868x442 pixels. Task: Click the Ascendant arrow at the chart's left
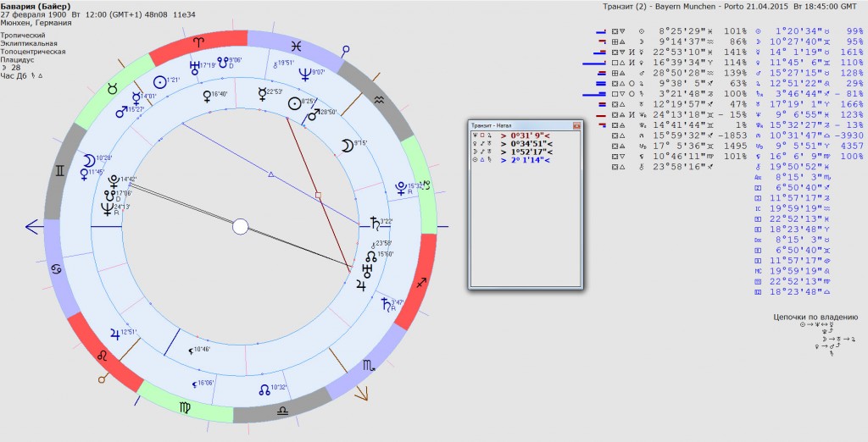pyautogui.click(x=34, y=227)
